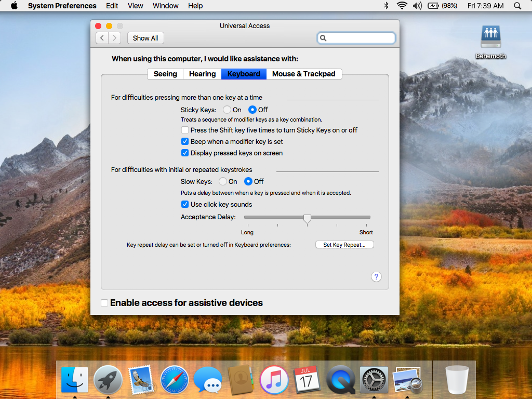Open the Messages app in dock
Viewport: 532px width, 399px height.
208,380
